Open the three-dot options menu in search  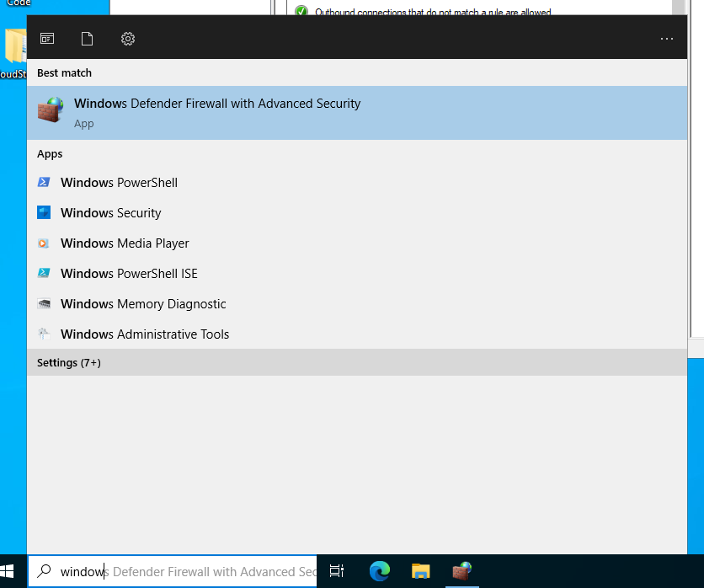(667, 39)
